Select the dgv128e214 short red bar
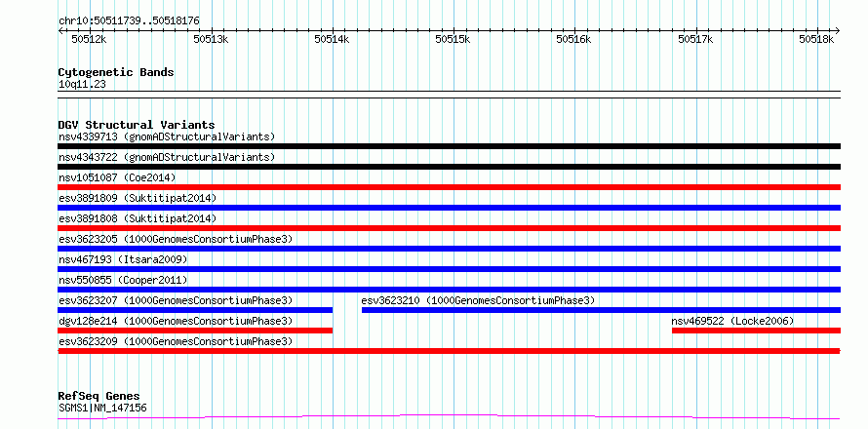The width and height of the screenshot is (868, 429). [x=195, y=331]
